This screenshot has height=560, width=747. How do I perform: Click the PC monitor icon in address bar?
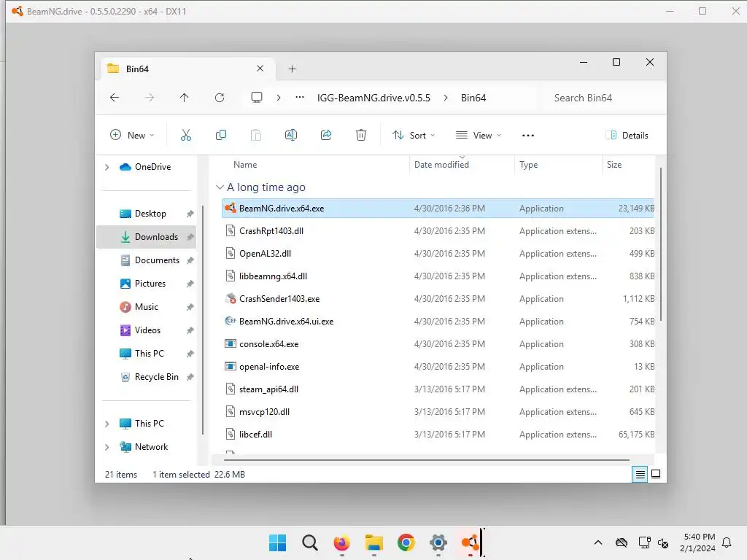click(x=257, y=98)
